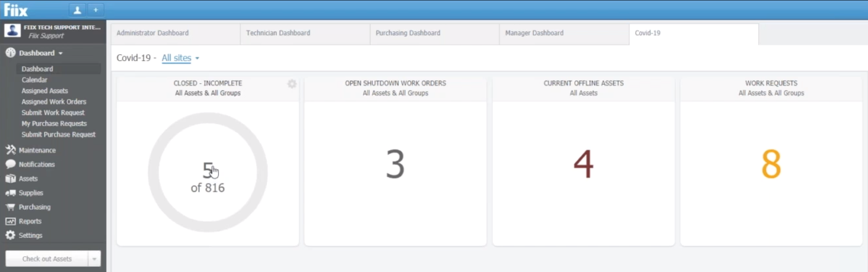Click the Dashboard palette icon in sidebar
868x272 pixels.
click(10, 53)
